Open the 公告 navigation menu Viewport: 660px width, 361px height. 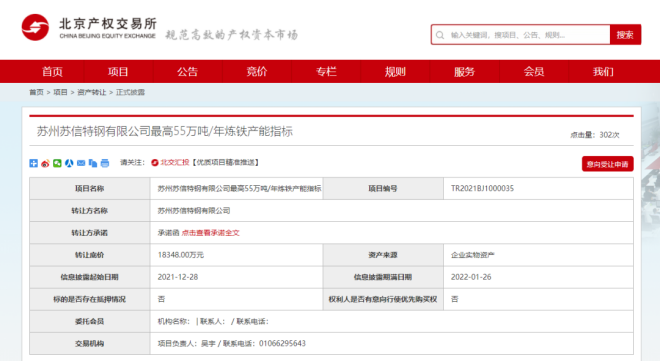(187, 72)
